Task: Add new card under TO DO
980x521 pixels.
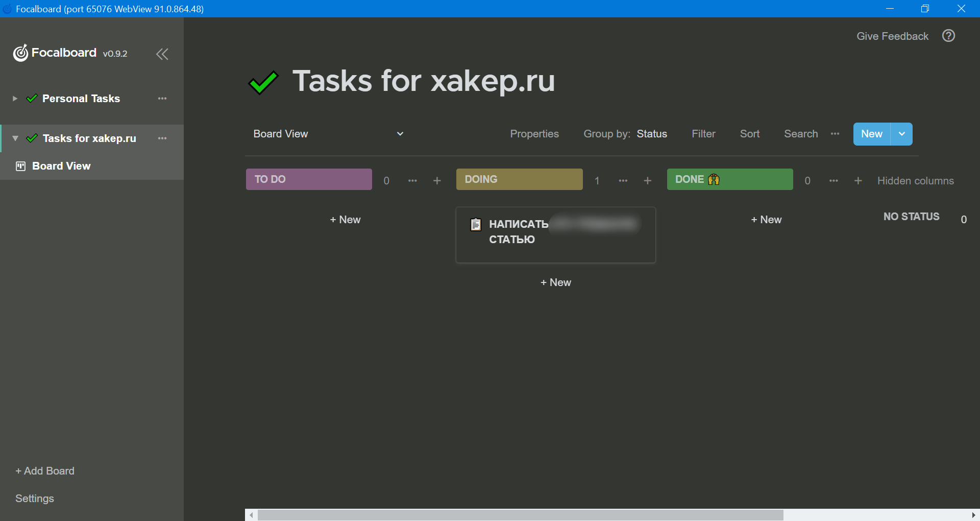Action: click(x=345, y=220)
